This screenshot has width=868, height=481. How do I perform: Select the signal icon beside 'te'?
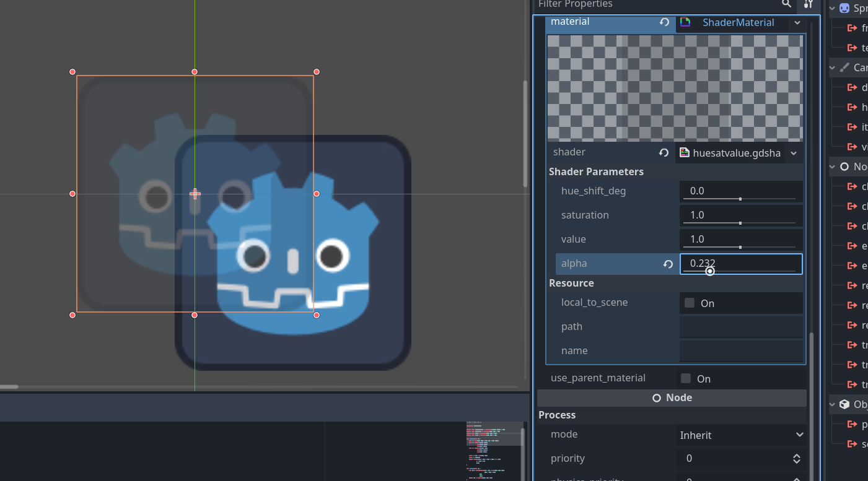tap(853, 48)
